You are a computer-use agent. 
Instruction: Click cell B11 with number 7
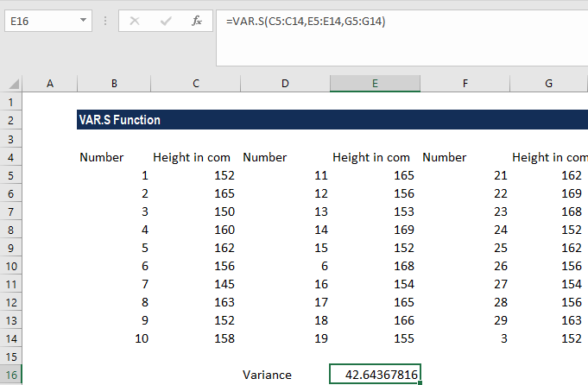(114, 284)
